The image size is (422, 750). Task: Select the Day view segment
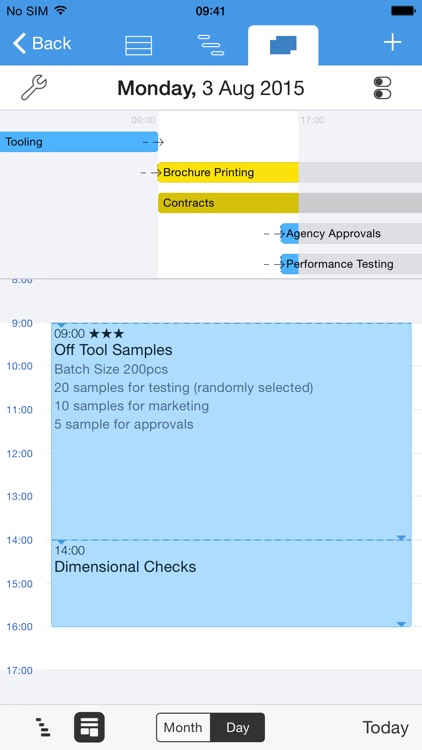[x=238, y=728]
